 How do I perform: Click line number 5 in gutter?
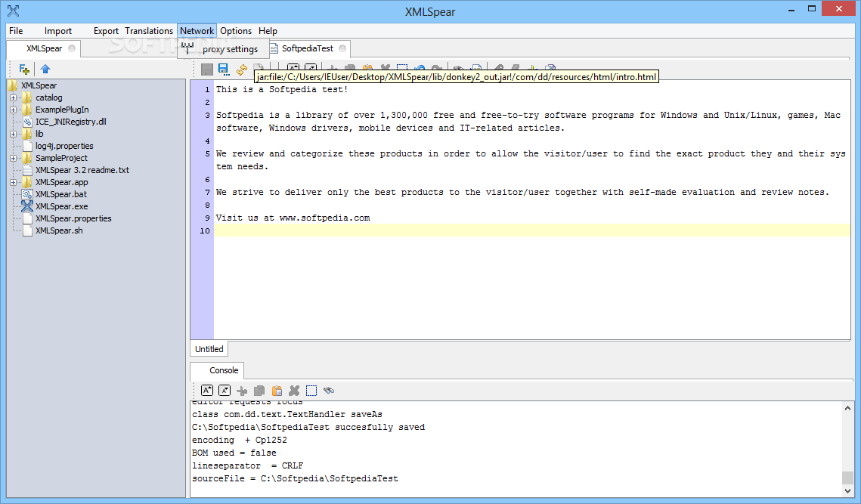point(208,153)
